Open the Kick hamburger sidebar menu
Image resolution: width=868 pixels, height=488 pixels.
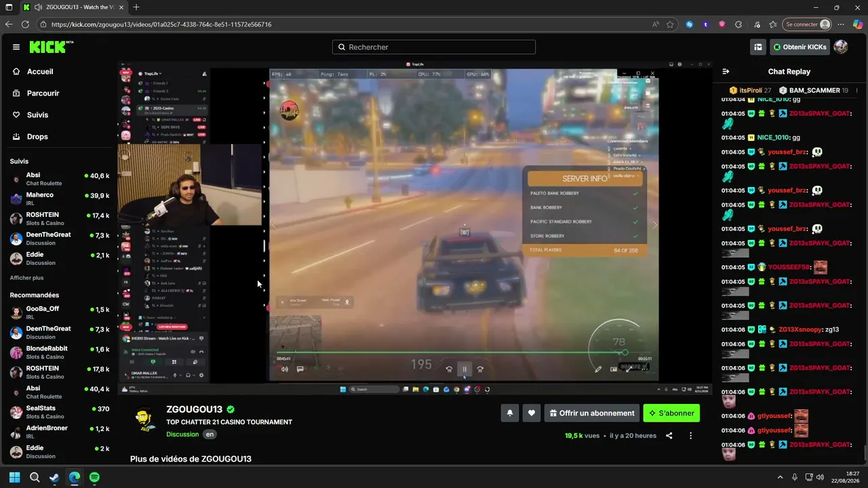click(16, 47)
